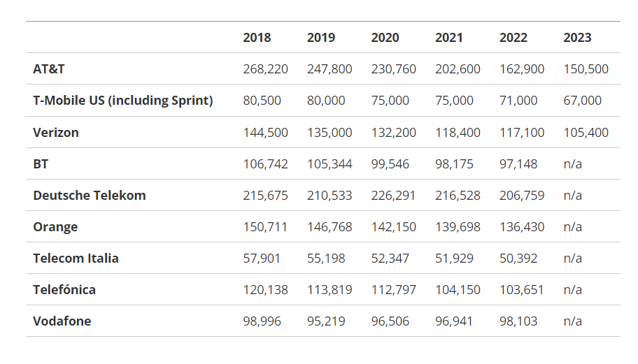Select Telecom Italia 2020 value 52,347

(x=390, y=259)
